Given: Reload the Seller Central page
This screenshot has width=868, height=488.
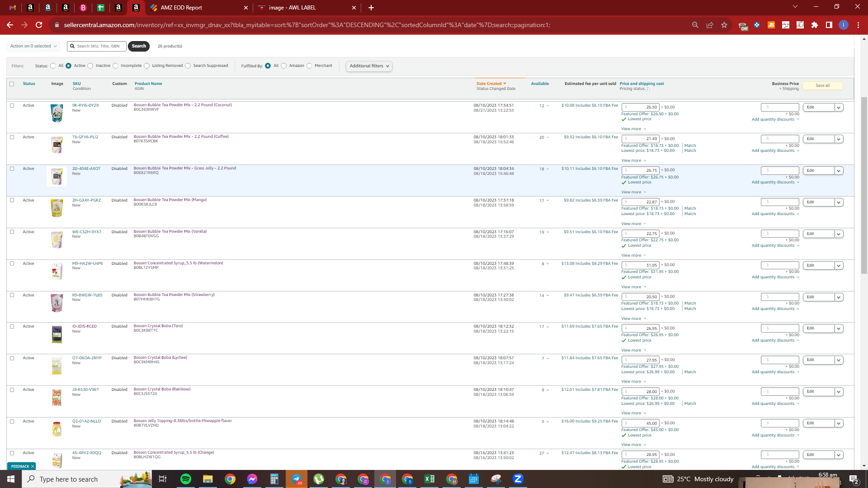Looking at the screenshot, I should point(39,25).
